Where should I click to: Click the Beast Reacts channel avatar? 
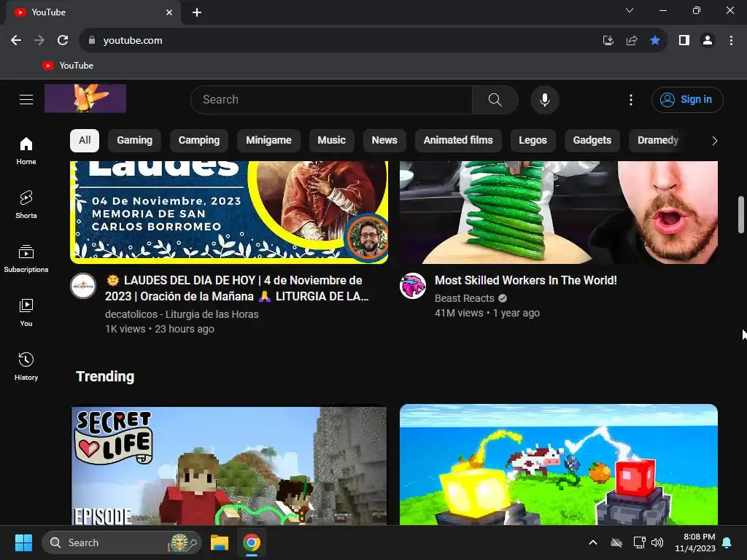(x=413, y=286)
